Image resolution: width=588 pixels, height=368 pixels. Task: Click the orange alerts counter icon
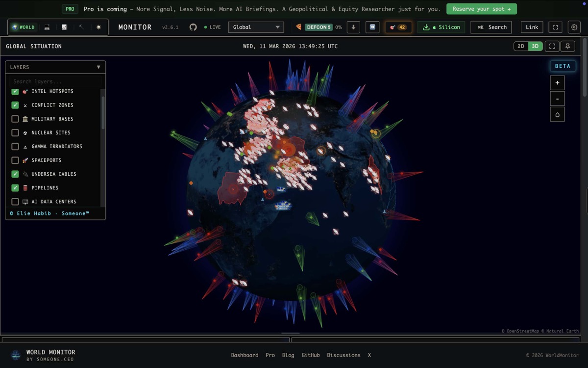pyautogui.click(x=398, y=27)
